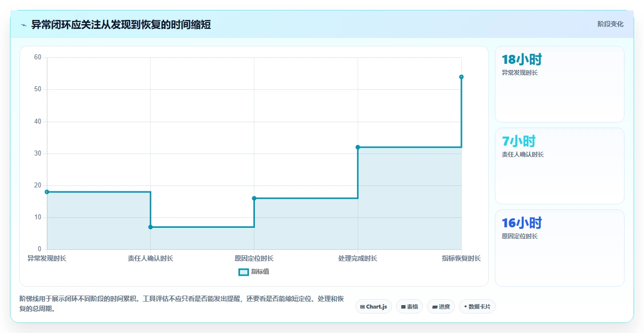This screenshot has height=333, width=644.
Task: Click the x-axis label 处理完成时长
Action: [x=358, y=258]
